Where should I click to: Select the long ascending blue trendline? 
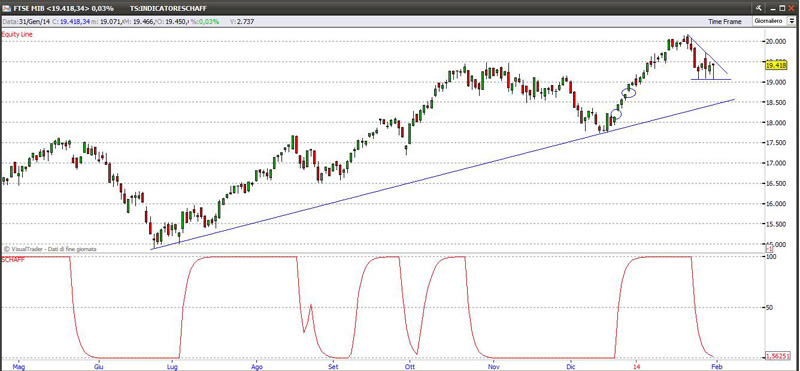point(443,174)
